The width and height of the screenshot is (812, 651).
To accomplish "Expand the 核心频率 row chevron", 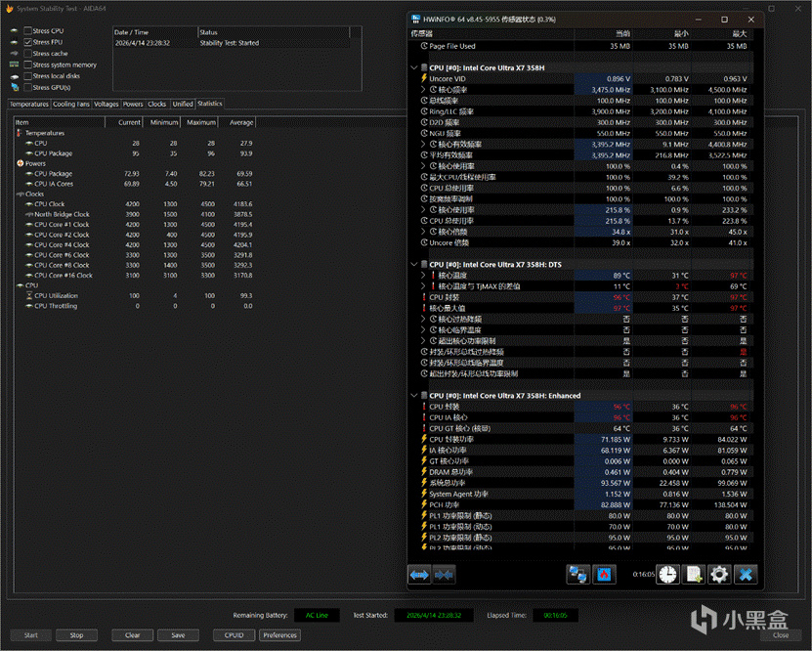I will 423,90.
